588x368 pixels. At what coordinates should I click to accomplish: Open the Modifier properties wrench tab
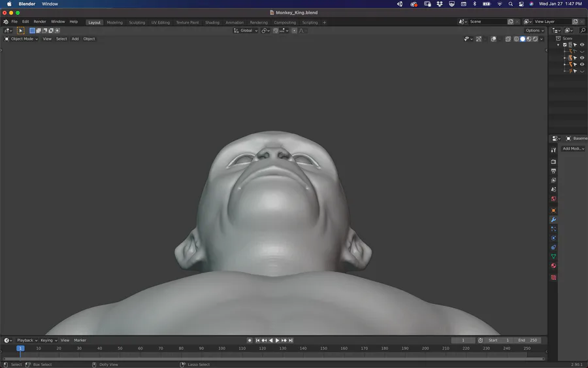[x=553, y=220]
